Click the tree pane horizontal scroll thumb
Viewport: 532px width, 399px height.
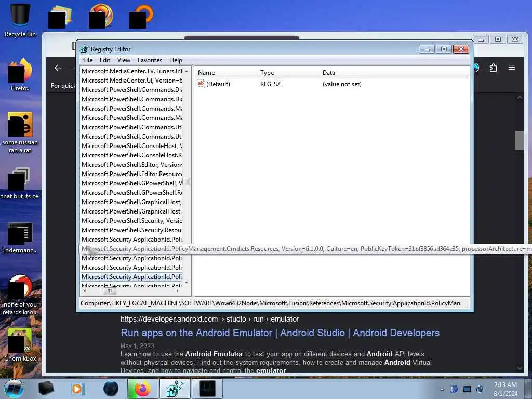(109, 291)
